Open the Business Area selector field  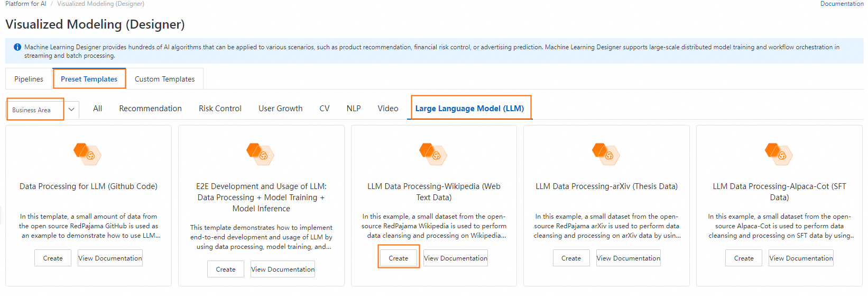[35, 110]
